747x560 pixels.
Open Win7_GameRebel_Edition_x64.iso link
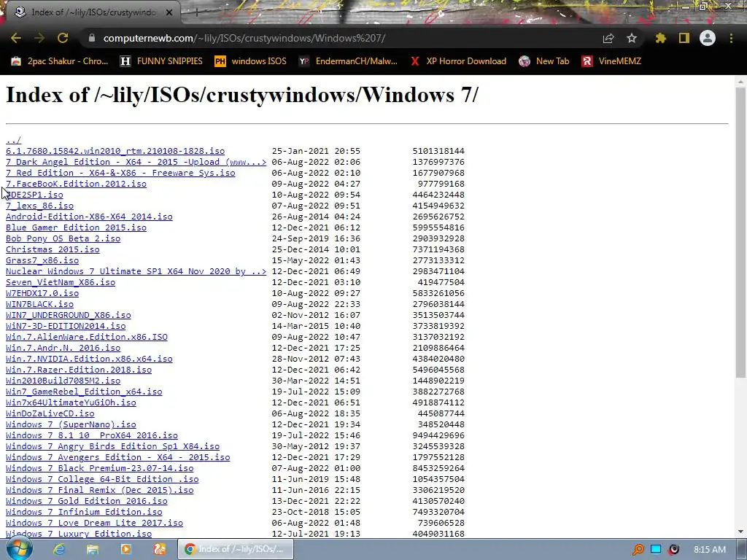(84, 392)
